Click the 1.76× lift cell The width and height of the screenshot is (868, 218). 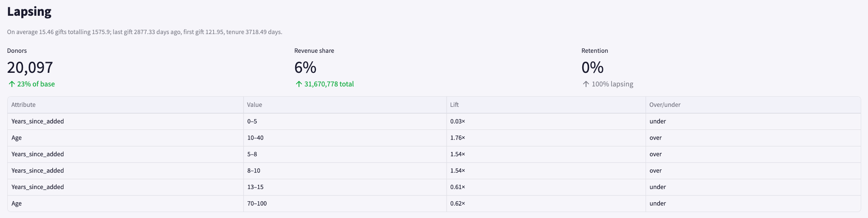[x=546, y=138]
